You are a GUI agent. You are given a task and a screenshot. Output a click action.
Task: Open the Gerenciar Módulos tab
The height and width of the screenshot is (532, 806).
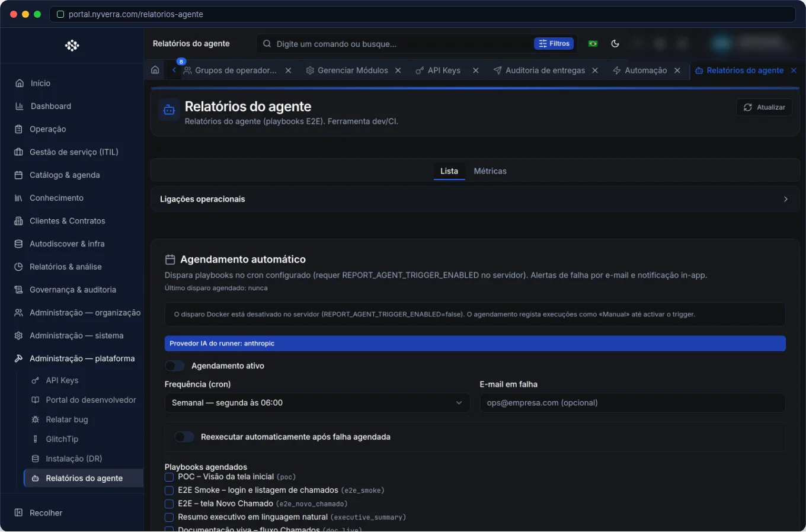pyautogui.click(x=353, y=70)
